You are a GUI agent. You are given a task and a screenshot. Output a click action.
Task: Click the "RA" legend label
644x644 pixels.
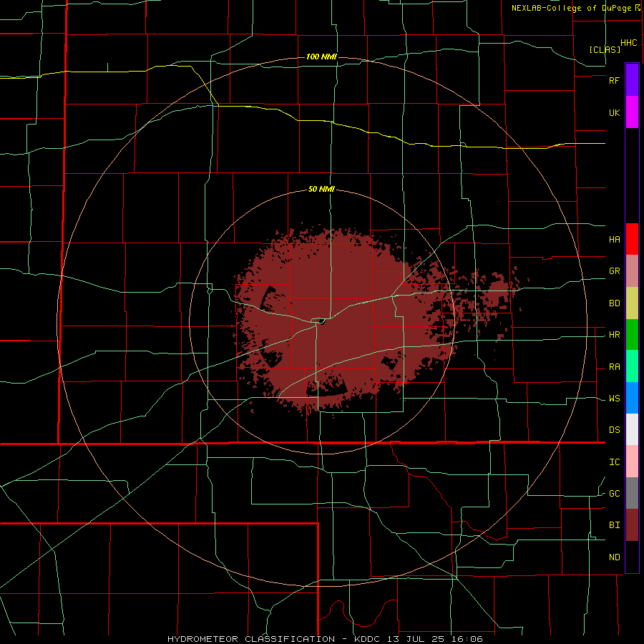click(x=614, y=367)
